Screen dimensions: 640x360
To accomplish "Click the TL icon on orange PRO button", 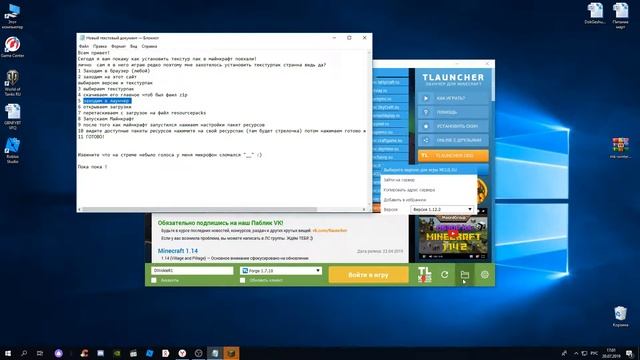I will [425, 156].
